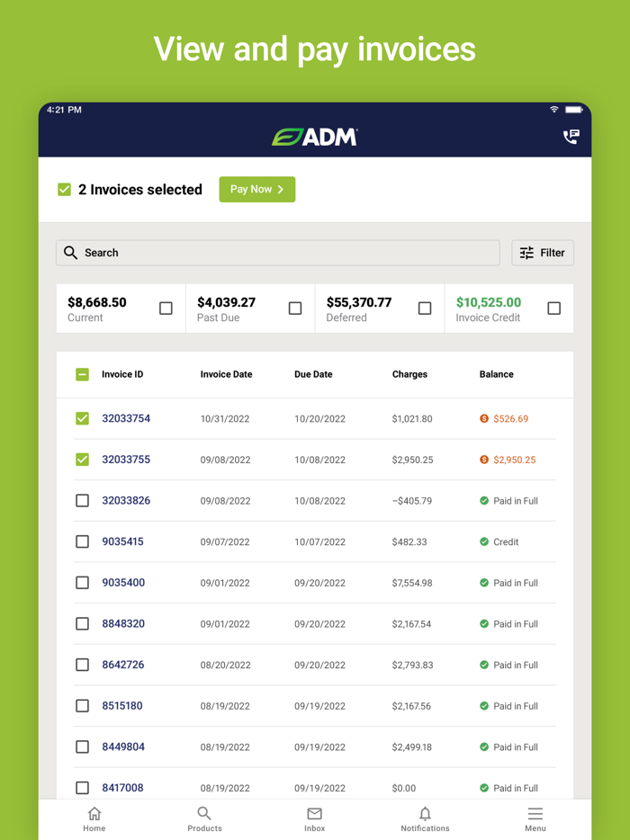Click the Wi-Fi status icon
Screen dimensions: 630x840
553,110
